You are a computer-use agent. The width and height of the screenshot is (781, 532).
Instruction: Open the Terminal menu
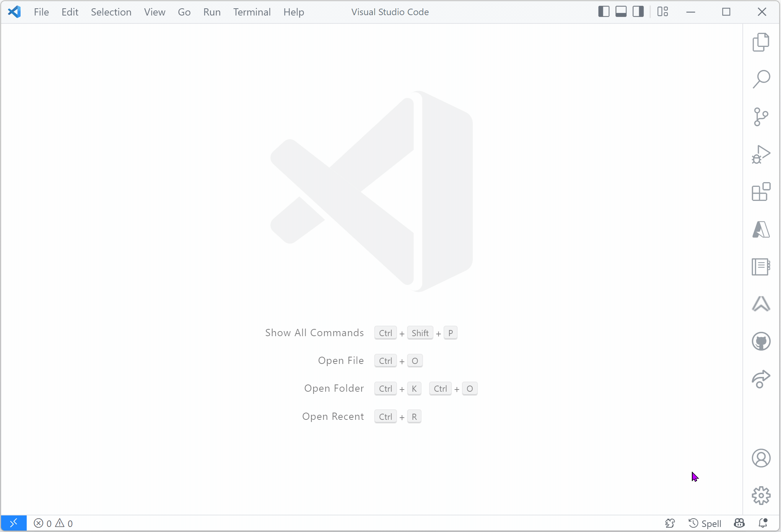click(x=252, y=12)
